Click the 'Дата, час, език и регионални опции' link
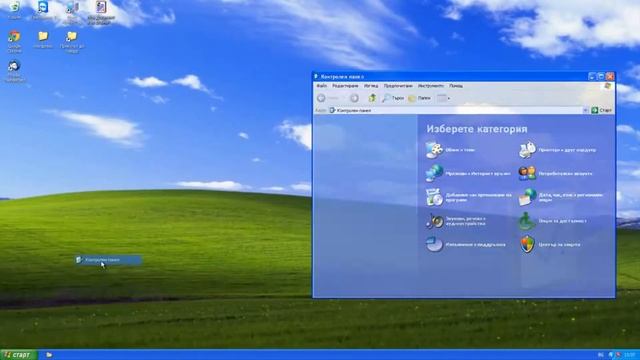 click(571, 198)
